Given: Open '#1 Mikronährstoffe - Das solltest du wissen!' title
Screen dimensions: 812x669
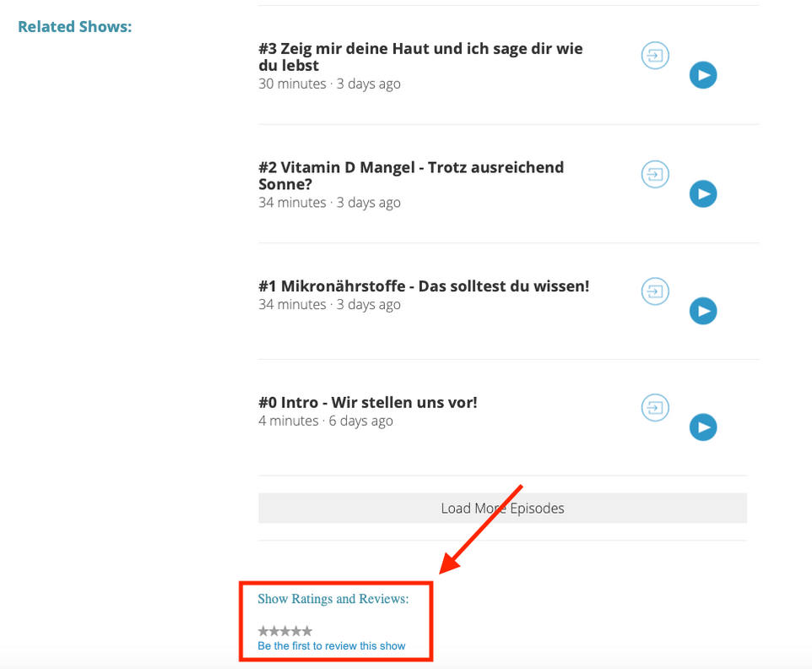Looking at the screenshot, I should tap(424, 286).
